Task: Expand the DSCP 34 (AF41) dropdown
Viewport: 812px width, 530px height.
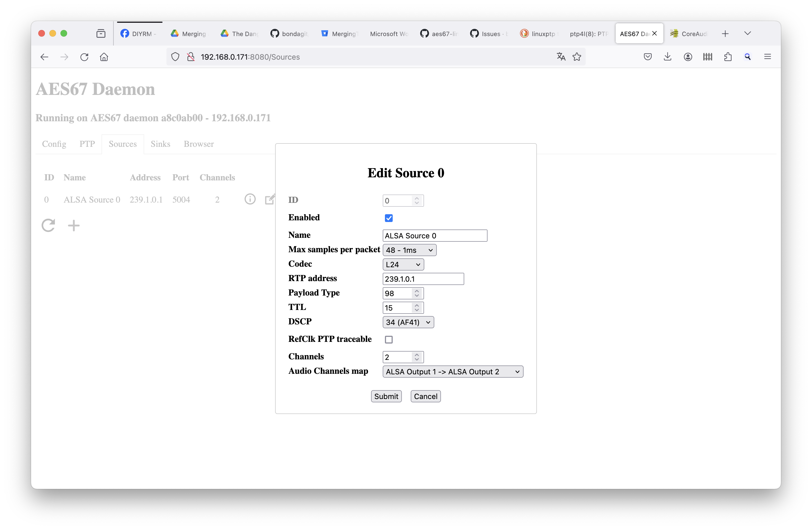Action: [408, 322]
